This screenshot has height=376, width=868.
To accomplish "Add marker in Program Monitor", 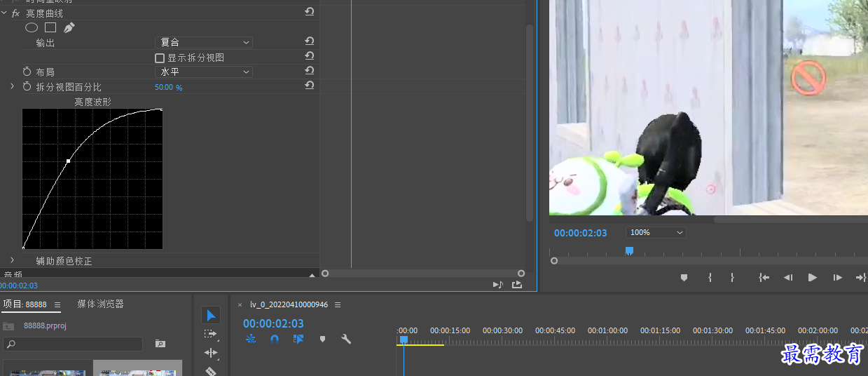I will pyautogui.click(x=684, y=278).
